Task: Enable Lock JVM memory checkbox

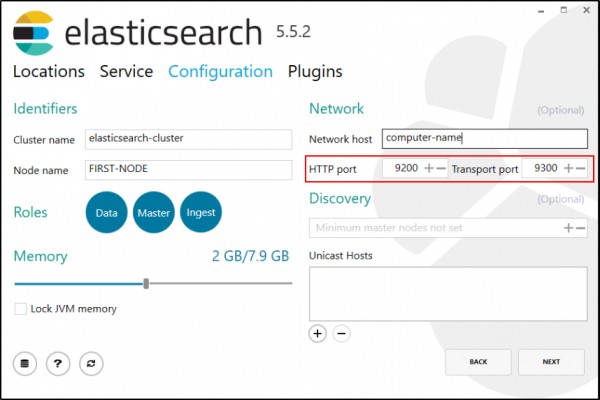Action: tap(20, 309)
